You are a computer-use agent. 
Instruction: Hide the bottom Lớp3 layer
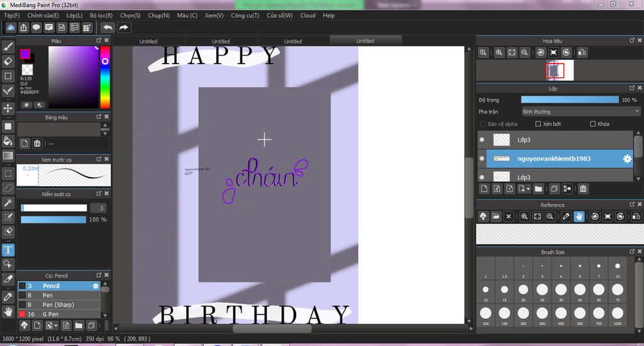482,177
